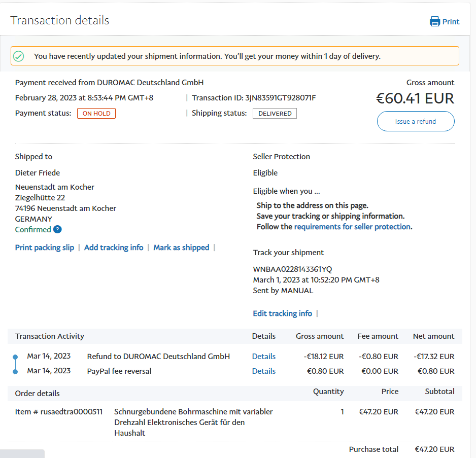Click the Transaction ID 3JN83591GT928071F

click(280, 98)
